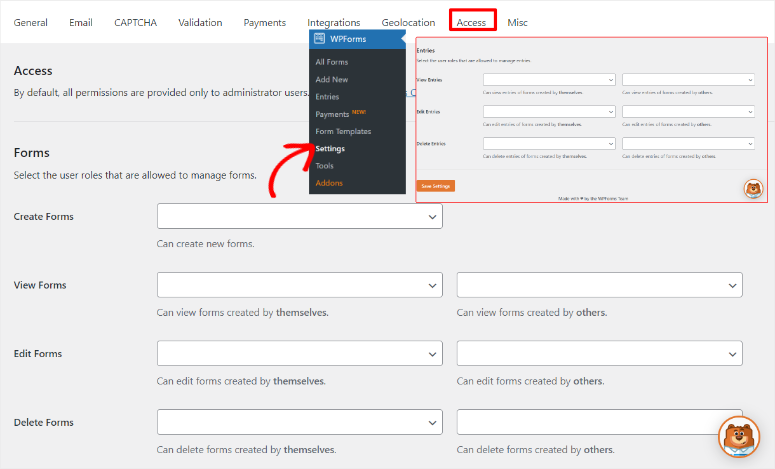
Task: Open Addons in WPForms menu
Action: coord(329,183)
